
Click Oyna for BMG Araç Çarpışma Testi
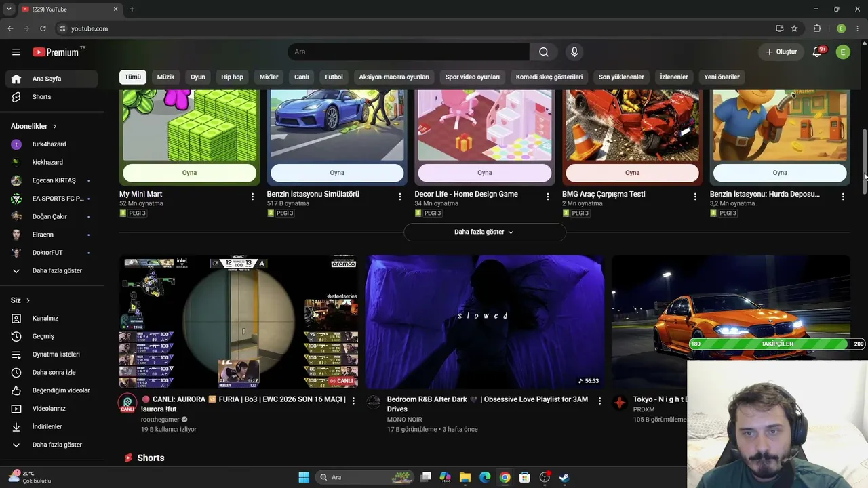[x=632, y=173]
